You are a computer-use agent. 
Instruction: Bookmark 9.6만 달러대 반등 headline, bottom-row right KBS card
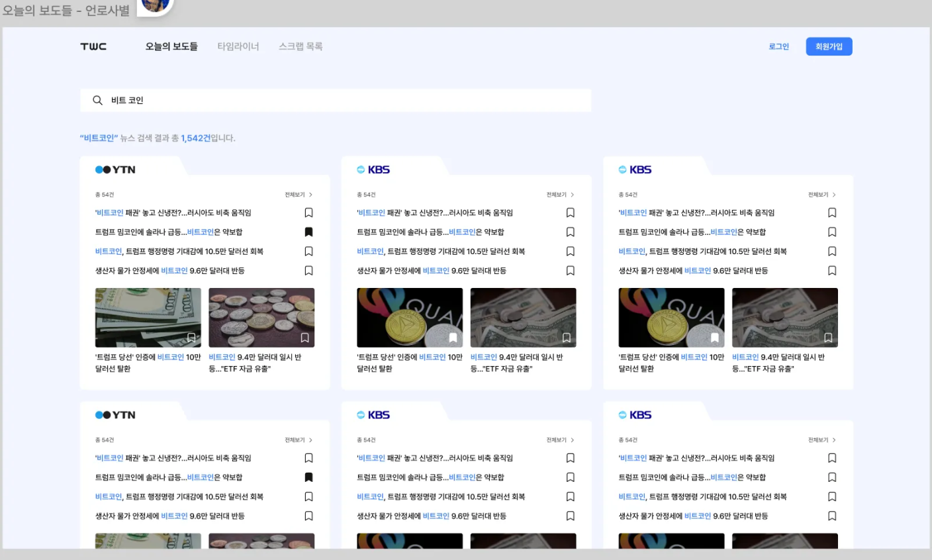click(832, 516)
